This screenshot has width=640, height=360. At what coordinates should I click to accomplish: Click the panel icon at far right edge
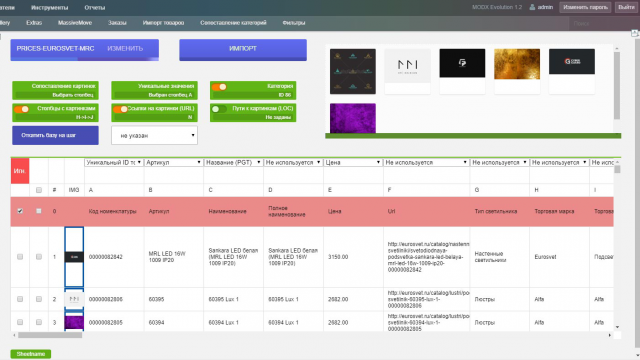coord(635,33)
